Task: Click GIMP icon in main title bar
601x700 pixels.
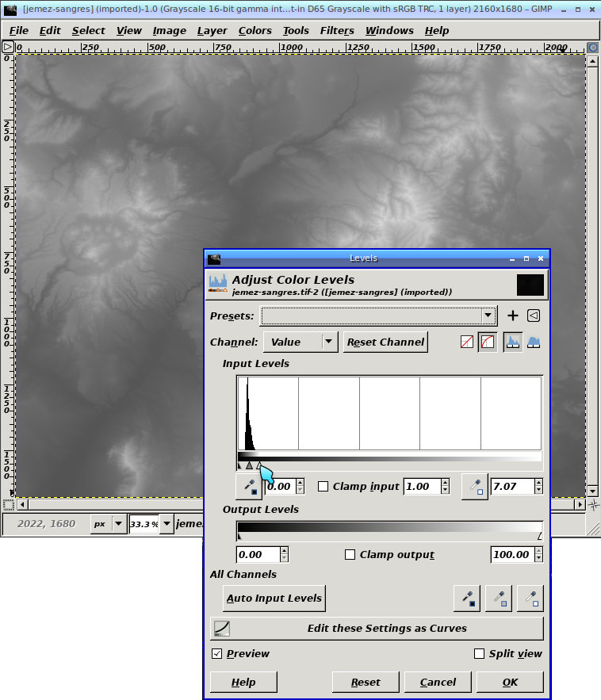Action: (10, 9)
